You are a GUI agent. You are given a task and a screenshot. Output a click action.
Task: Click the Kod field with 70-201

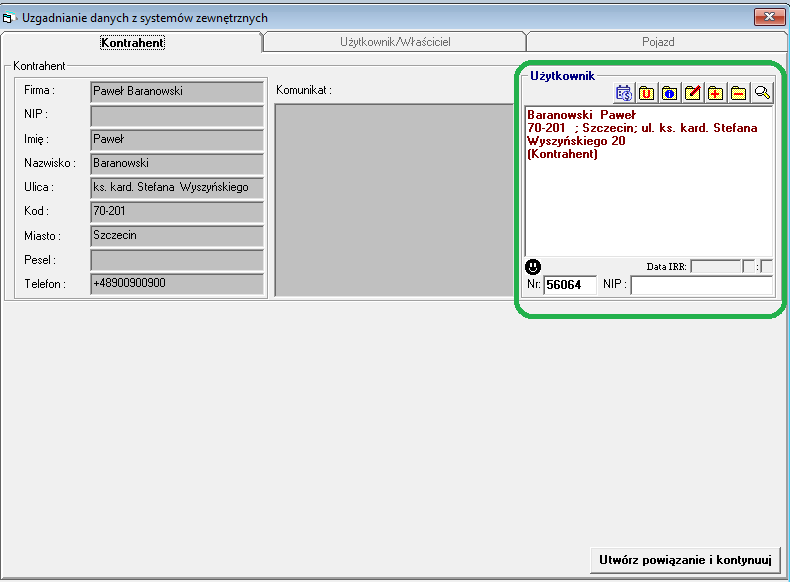coord(176,212)
